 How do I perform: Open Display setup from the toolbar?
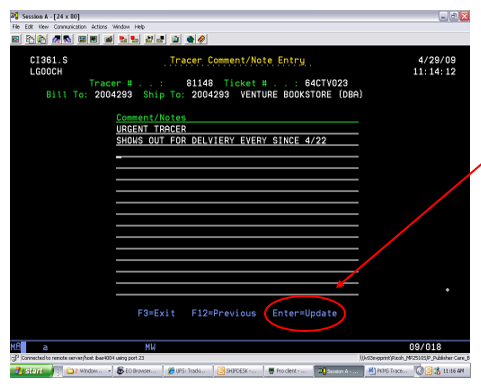tap(82, 39)
